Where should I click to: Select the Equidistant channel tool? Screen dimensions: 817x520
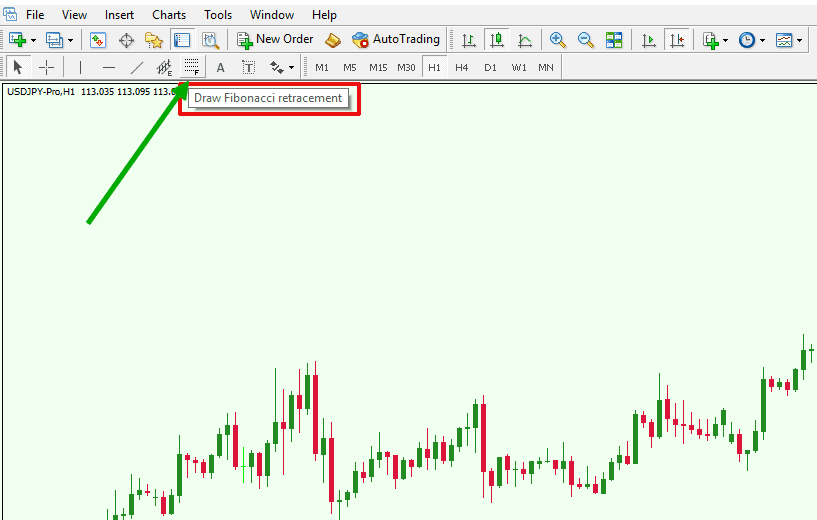click(x=165, y=67)
